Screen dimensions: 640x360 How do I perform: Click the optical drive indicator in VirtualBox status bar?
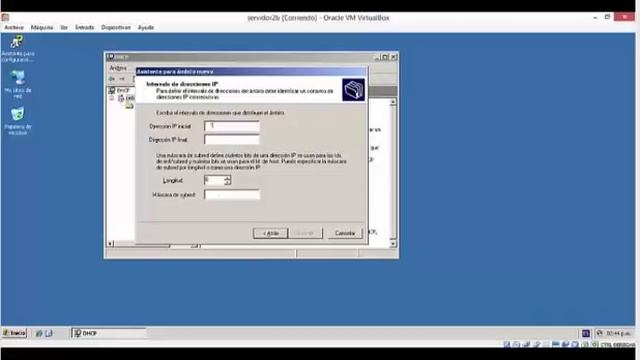click(x=516, y=345)
